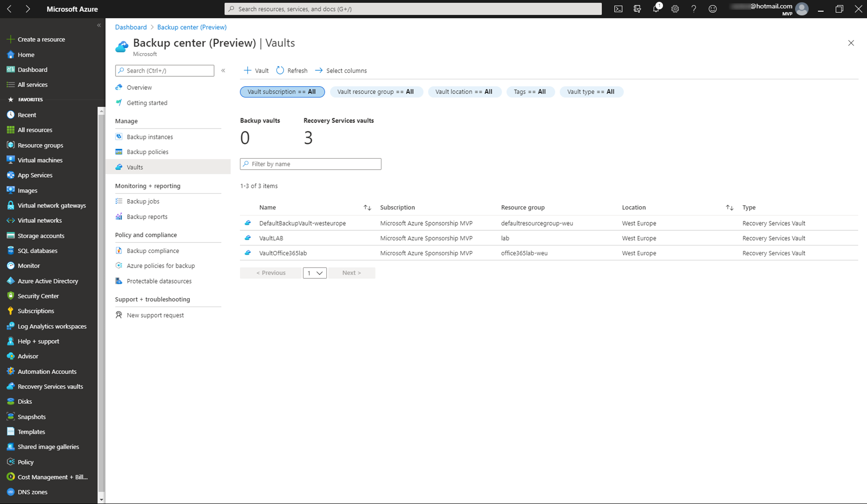Image resolution: width=867 pixels, height=504 pixels.
Task: Open portal settings gear
Action: [675, 9]
